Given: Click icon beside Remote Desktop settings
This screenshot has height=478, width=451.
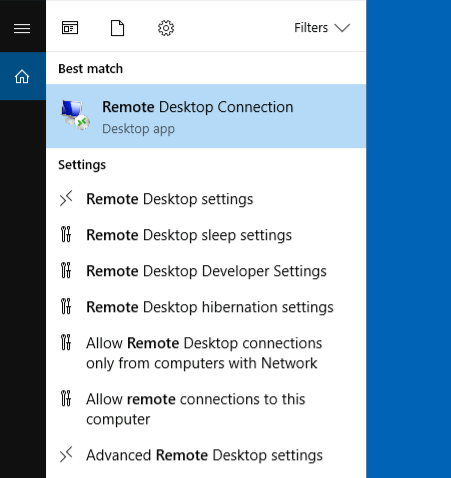Looking at the screenshot, I should [66, 199].
